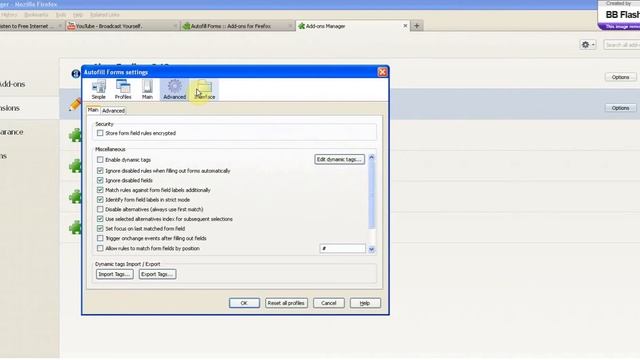640x360 pixels.
Task: Click Import Tags button
Action: point(115,274)
